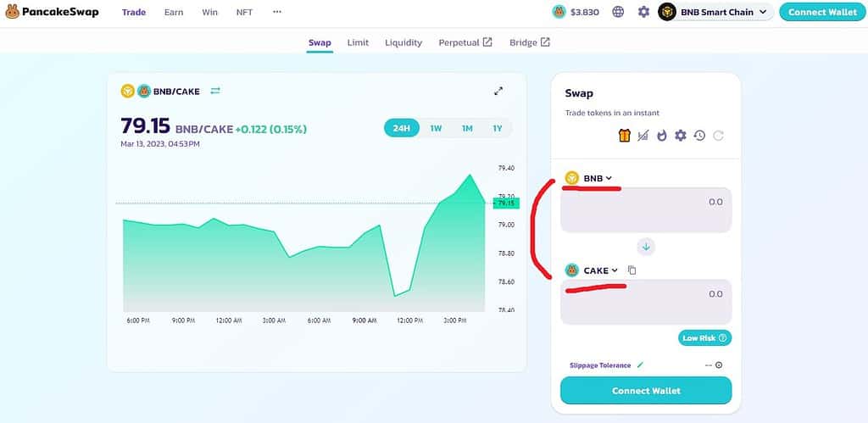This screenshot has width=868, height=423.
Task: Open global settings gear in header
Action: point(643,12)
